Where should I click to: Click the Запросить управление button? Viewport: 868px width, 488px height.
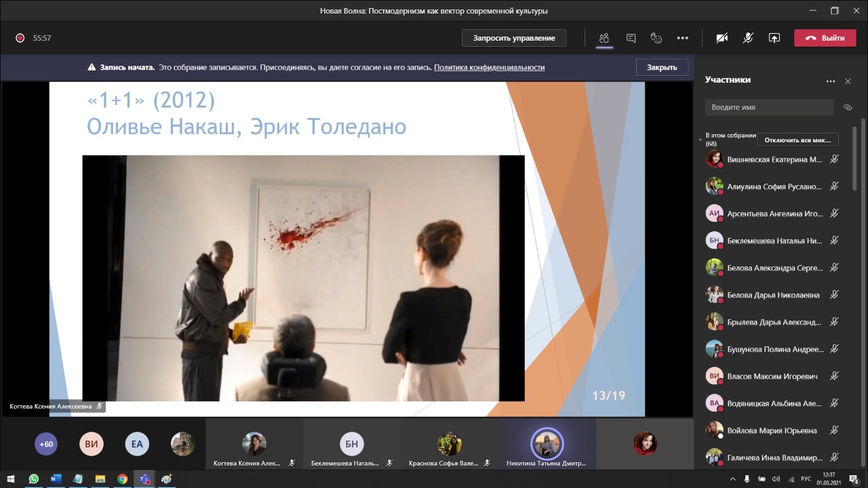pyautogui.click(x=514, y=38)
